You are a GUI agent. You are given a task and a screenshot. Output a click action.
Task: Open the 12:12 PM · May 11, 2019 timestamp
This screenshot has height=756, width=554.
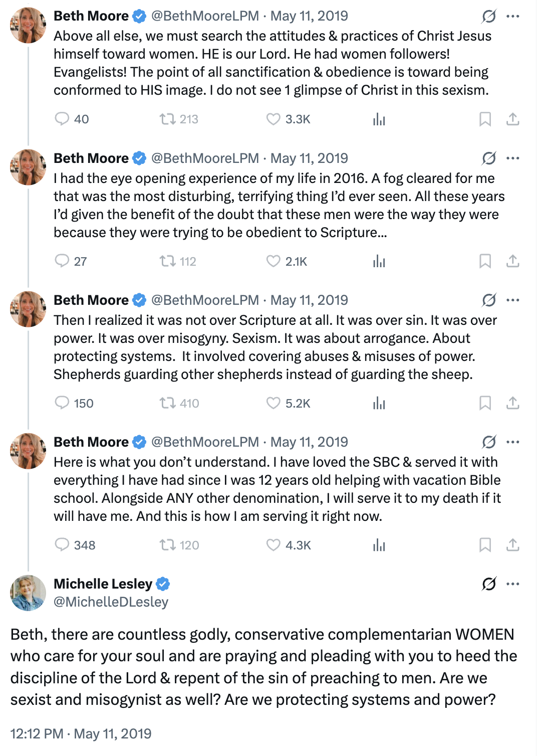click(x=81, y=733)
